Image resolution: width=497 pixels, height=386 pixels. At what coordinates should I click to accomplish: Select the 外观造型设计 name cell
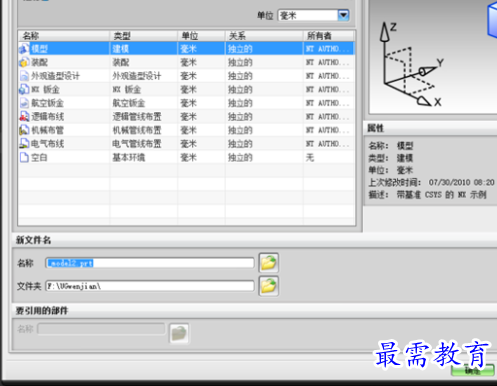pos(55,76)
